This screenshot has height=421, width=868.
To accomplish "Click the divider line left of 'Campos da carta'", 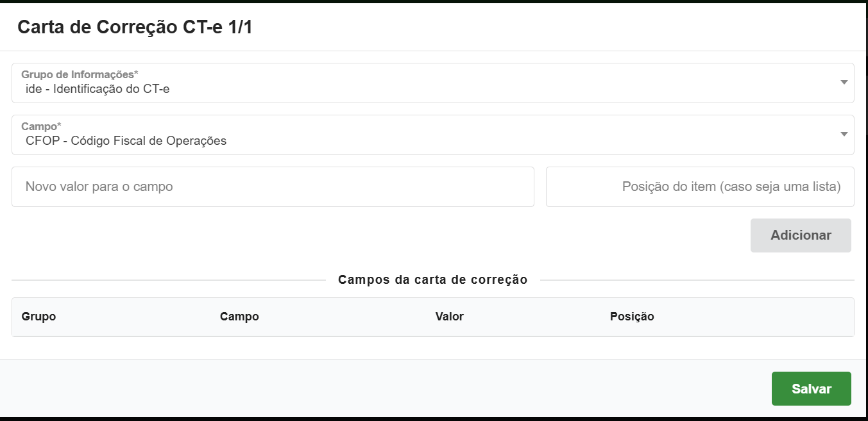I will (167, 280).
